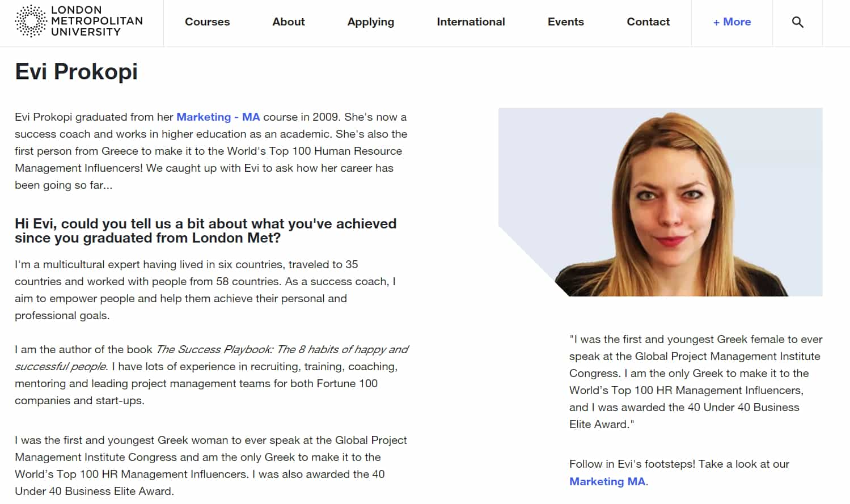Open the search magnifier icon
This screenshot has height=504, width=850.
pyautogui.click(x=797, y=22)
